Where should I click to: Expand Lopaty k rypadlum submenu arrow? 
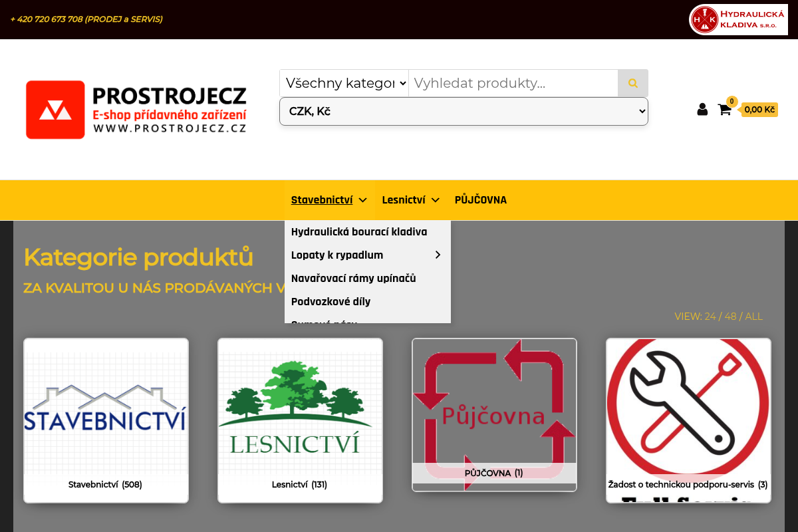pos(438,255)
